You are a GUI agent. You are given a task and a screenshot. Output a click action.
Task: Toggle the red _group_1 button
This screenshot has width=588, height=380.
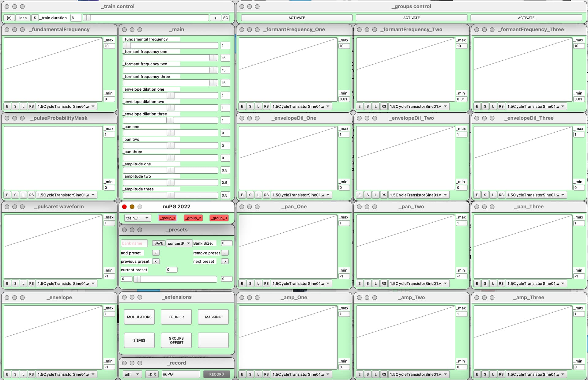tap(168, 218)
